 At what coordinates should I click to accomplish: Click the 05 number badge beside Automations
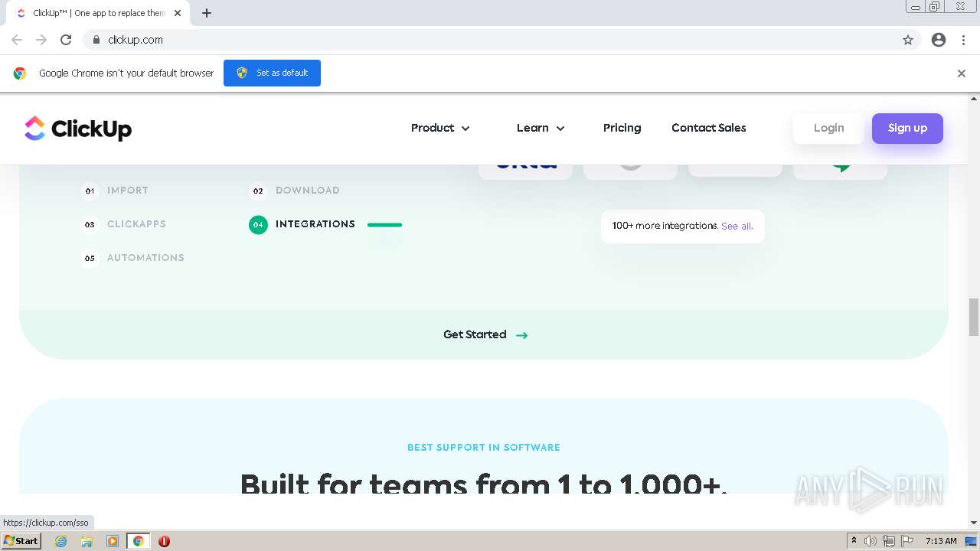[x=90, y=258]
